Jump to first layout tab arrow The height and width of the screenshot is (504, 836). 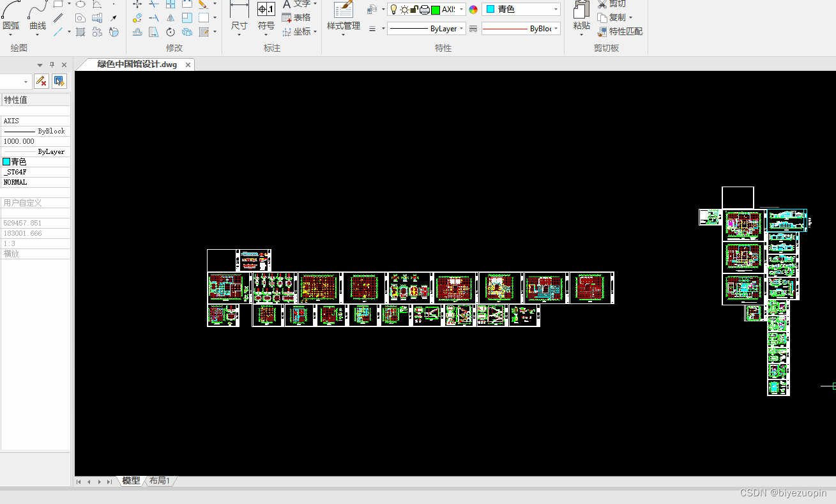coord(79,482)
